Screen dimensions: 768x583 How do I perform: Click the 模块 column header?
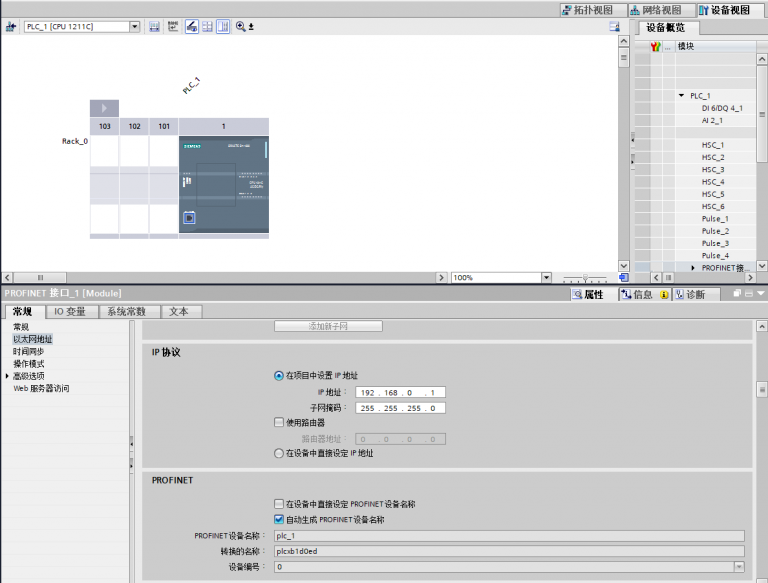715,47
